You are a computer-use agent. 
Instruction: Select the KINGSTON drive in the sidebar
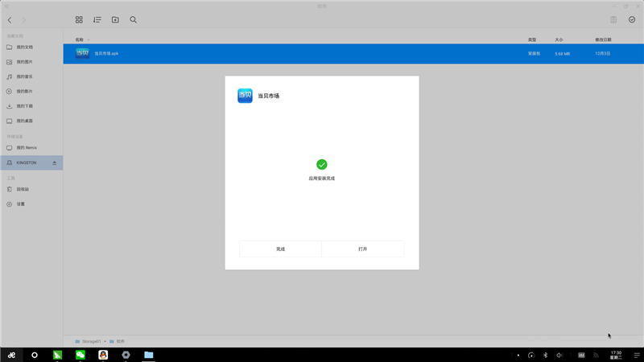click(x=31, y=163)
